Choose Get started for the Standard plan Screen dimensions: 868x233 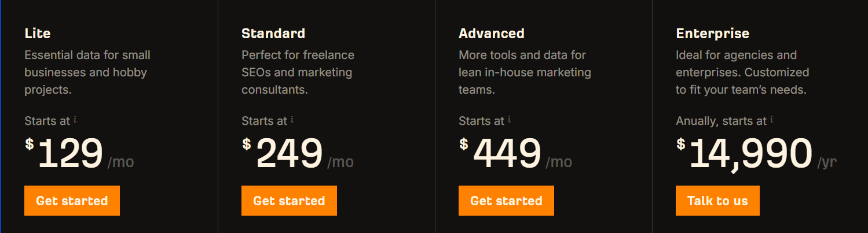(x=289, y=201)
